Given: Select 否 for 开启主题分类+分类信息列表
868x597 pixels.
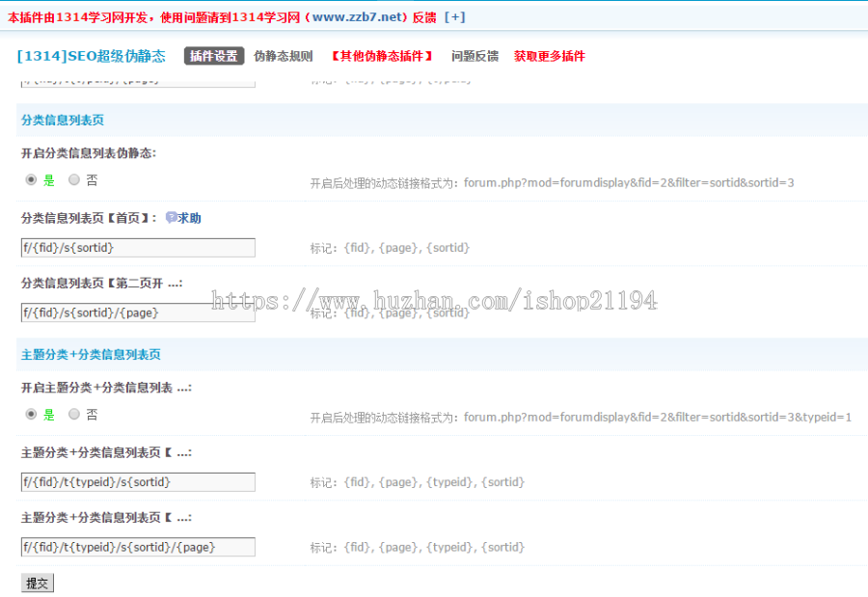Looking at the screenshot, I should (73, 414).
